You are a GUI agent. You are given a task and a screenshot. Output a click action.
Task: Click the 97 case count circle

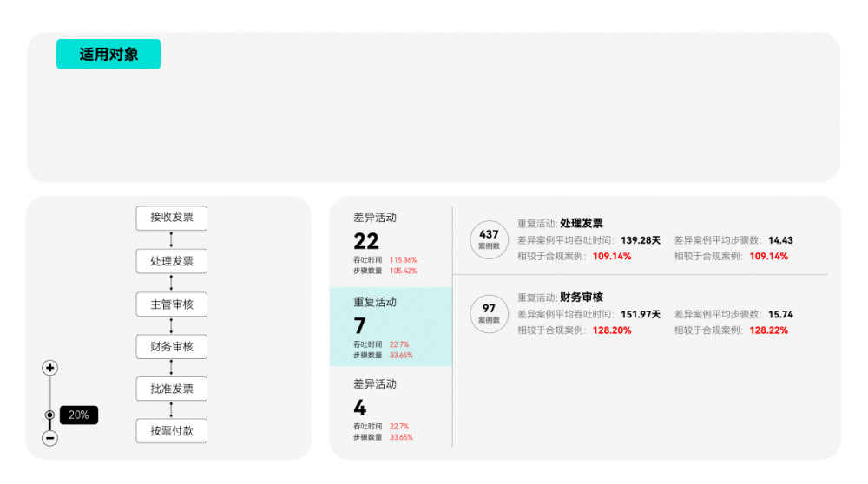(x=490, y=313)
